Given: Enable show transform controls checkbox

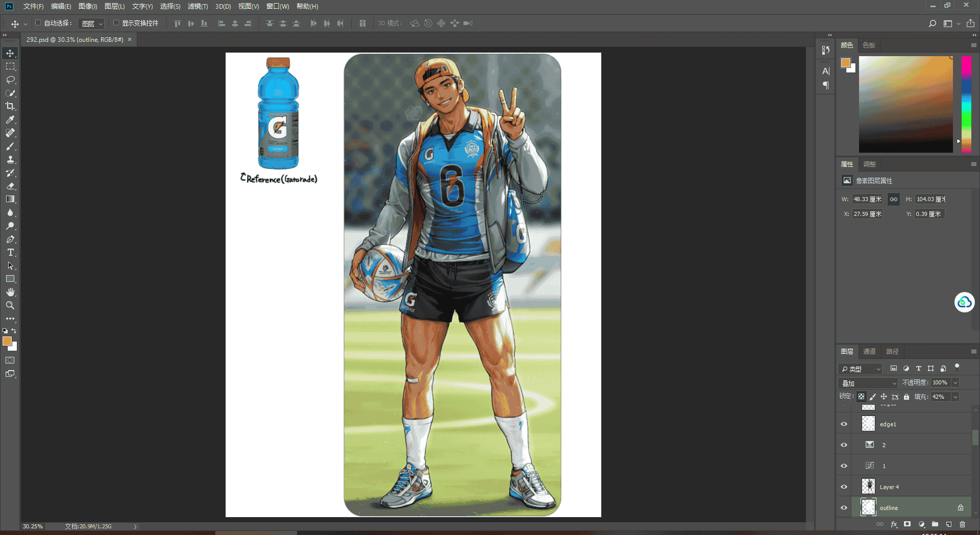Looking at the screenshot, I should click(x=116, y=23).
